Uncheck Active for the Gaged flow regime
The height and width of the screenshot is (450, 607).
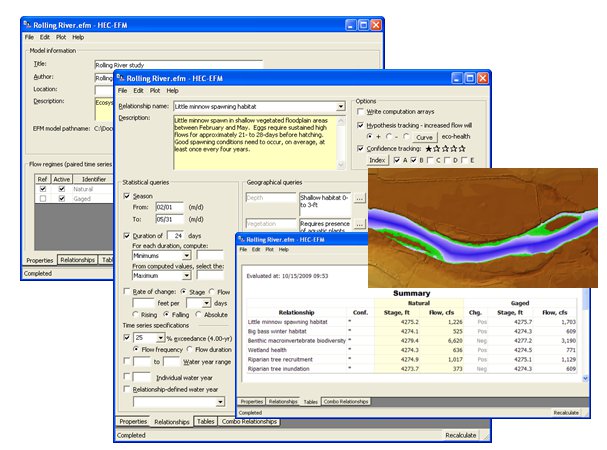point(62,198)
